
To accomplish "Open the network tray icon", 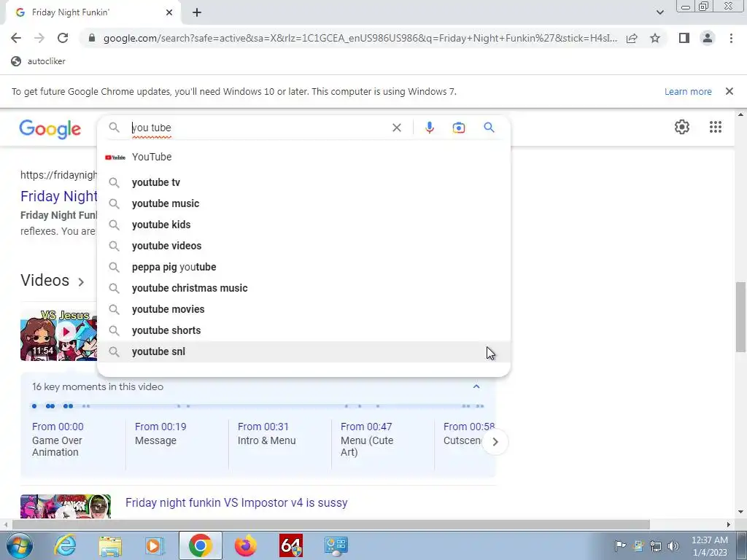I will pyautogui.click(x=656, y=545).
